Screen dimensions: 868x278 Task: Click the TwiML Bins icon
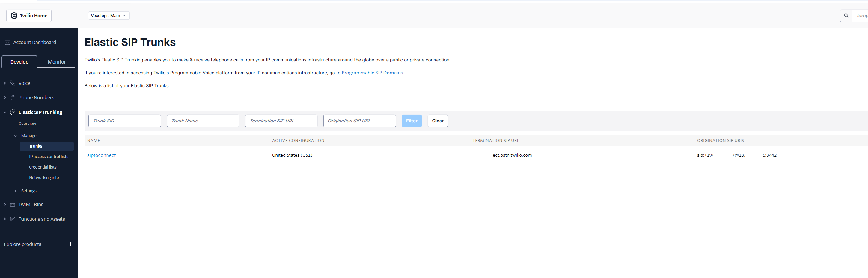[13, 204]
